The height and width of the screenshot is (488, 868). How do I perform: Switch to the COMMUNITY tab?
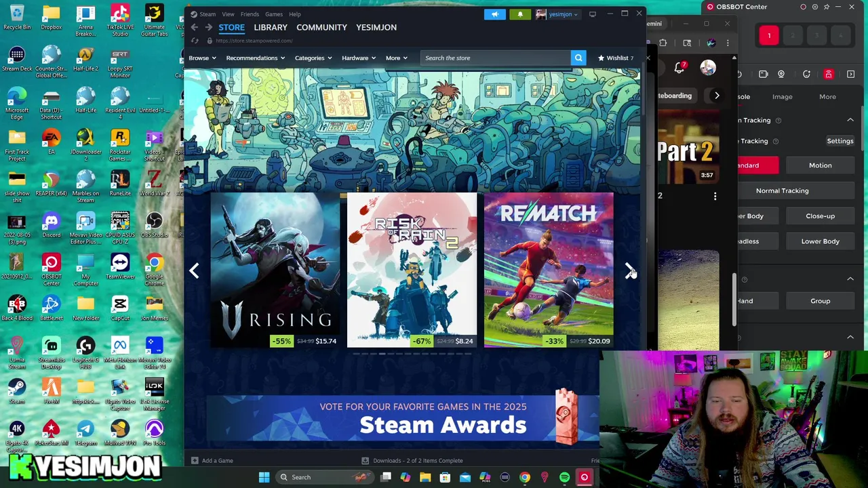coord(321,27)
